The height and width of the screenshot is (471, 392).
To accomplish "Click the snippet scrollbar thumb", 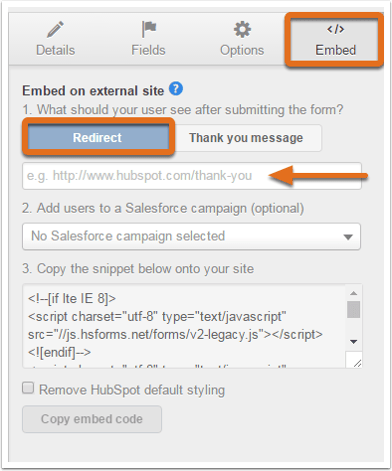I will [x=354, y=310].
